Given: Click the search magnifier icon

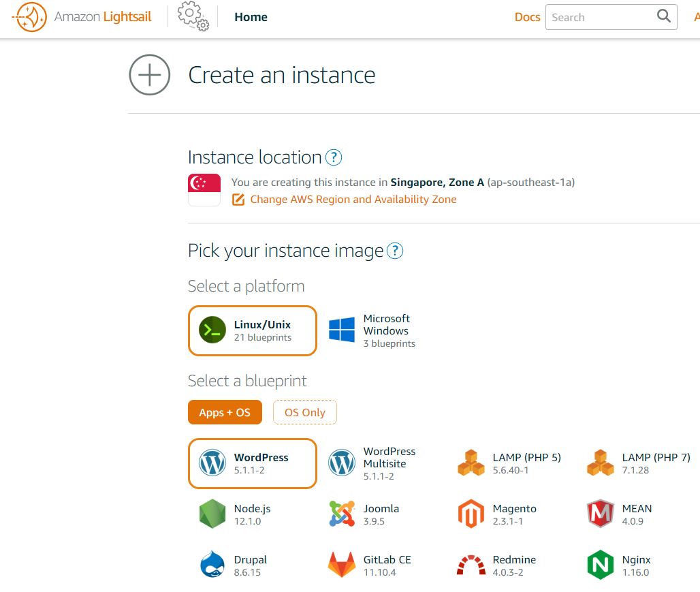Looking at the screenshot, I should (x=663, y=16).
